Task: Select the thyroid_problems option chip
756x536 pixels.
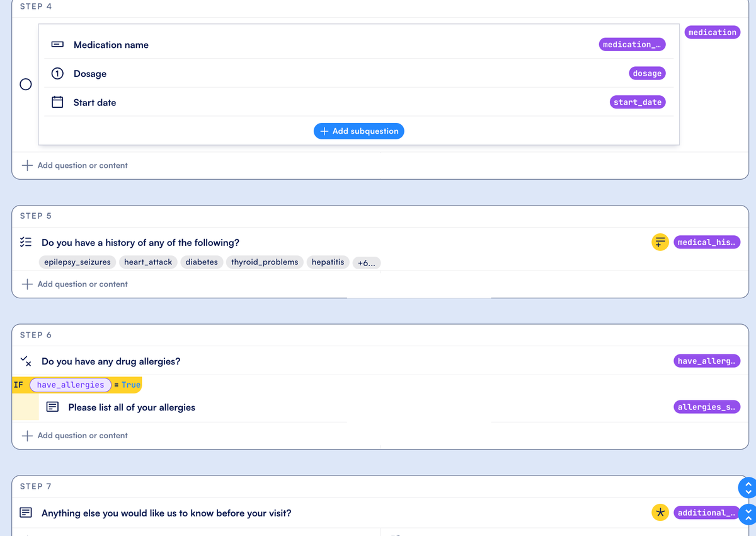Action: 265,262
